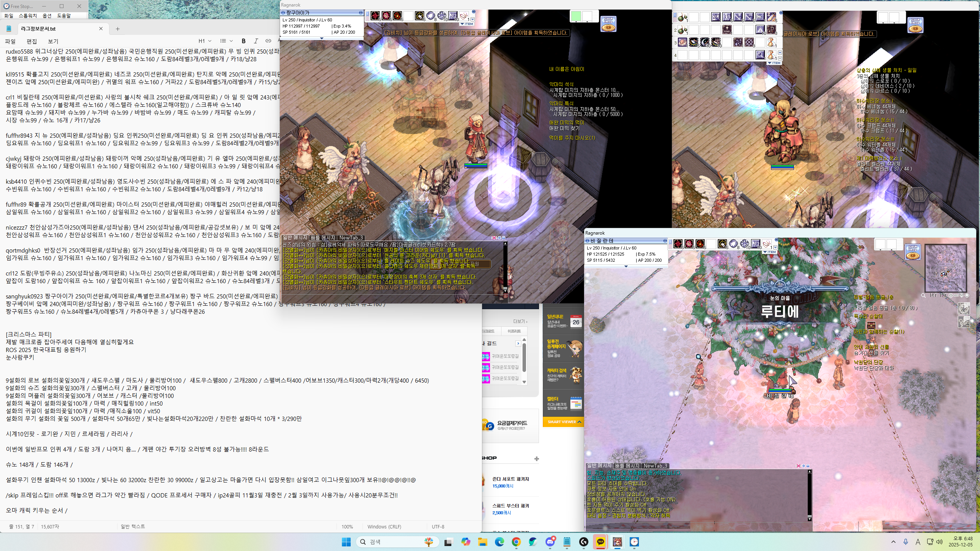Open the 편집 menu in Notepad
This screenshot has height=551, width=980.
click(x=32, y=41)
